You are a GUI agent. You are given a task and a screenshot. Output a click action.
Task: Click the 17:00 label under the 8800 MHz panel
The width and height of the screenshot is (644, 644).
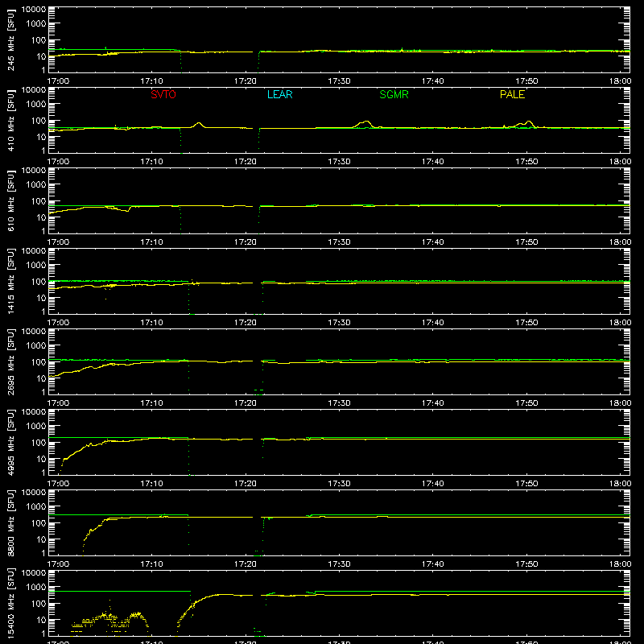point(58,564)
